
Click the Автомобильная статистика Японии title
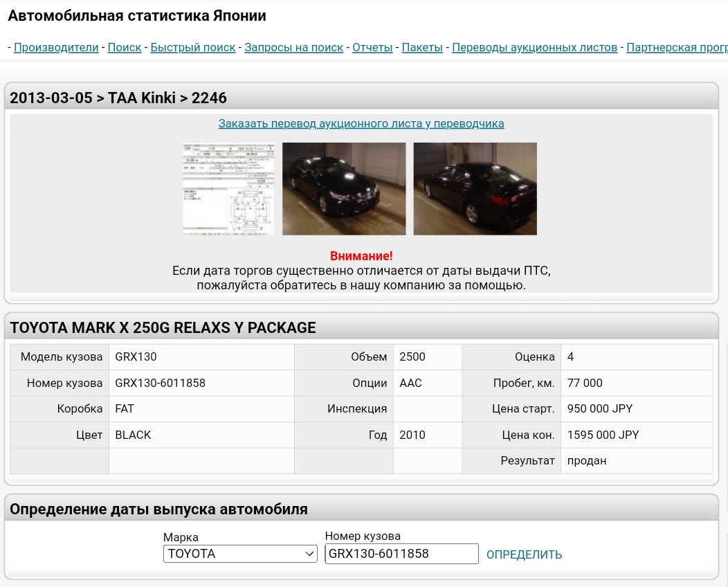[137, 16]
